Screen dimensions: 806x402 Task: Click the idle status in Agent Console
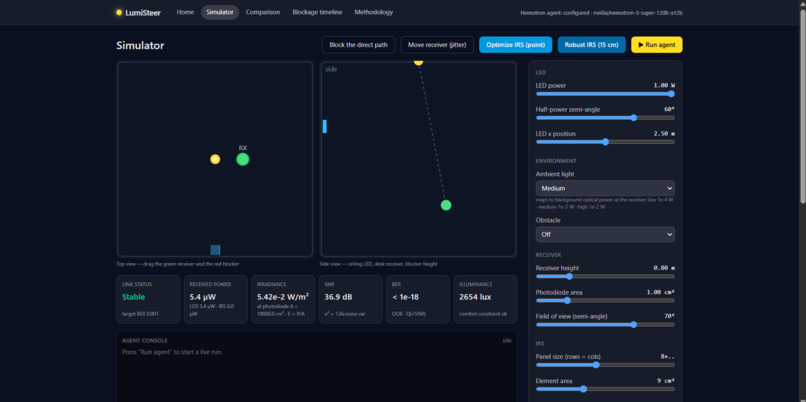507,340
